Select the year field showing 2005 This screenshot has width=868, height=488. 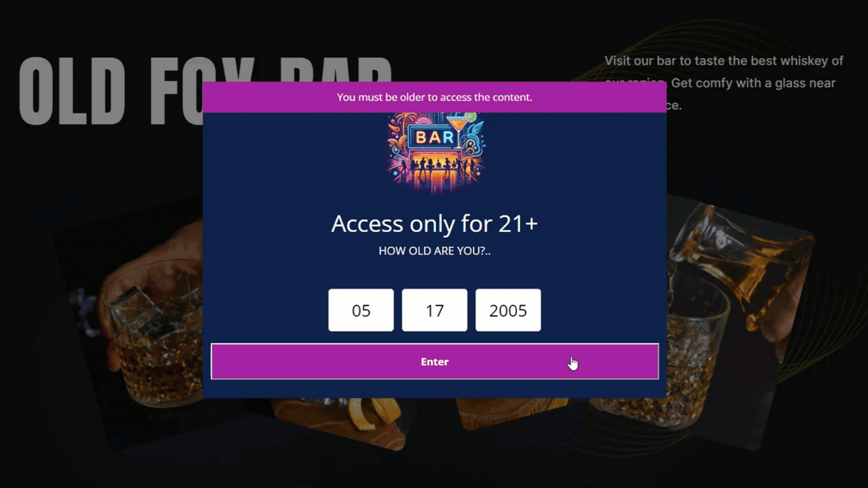pos(508,310)
